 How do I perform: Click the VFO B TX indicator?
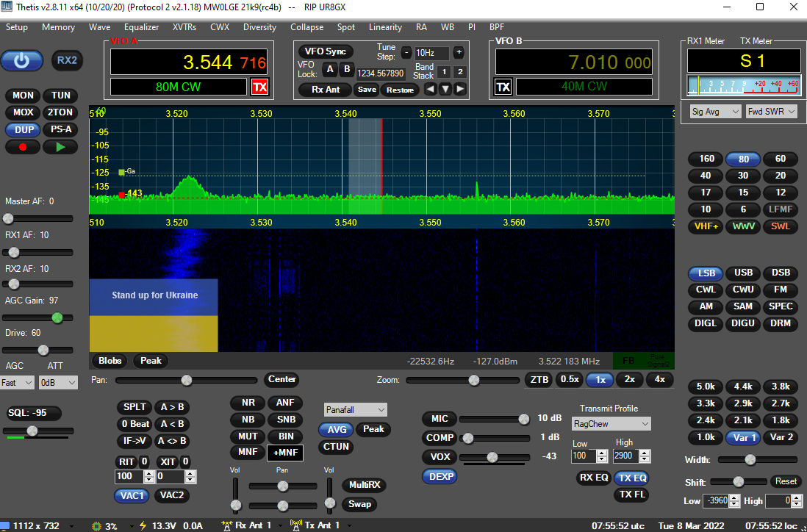pyautogui.click(x=503, y=87)
